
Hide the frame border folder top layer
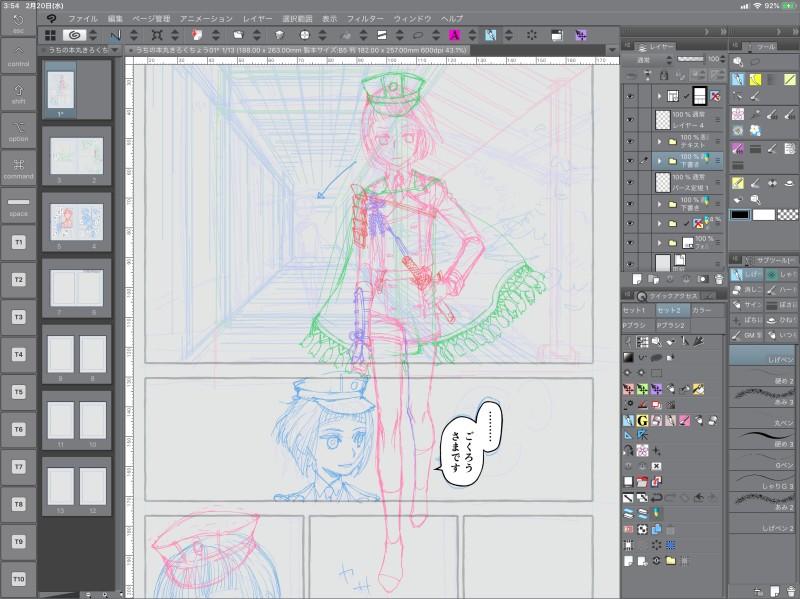[631, 96]
